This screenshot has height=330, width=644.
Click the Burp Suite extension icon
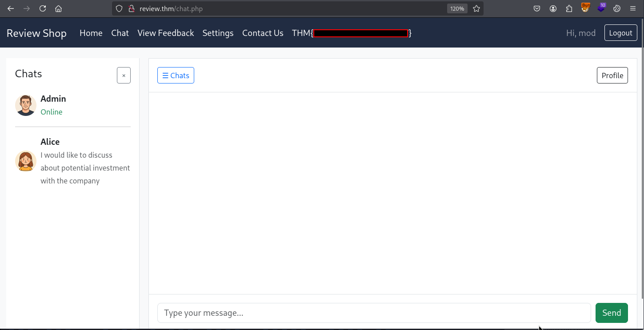pos(585,8)
